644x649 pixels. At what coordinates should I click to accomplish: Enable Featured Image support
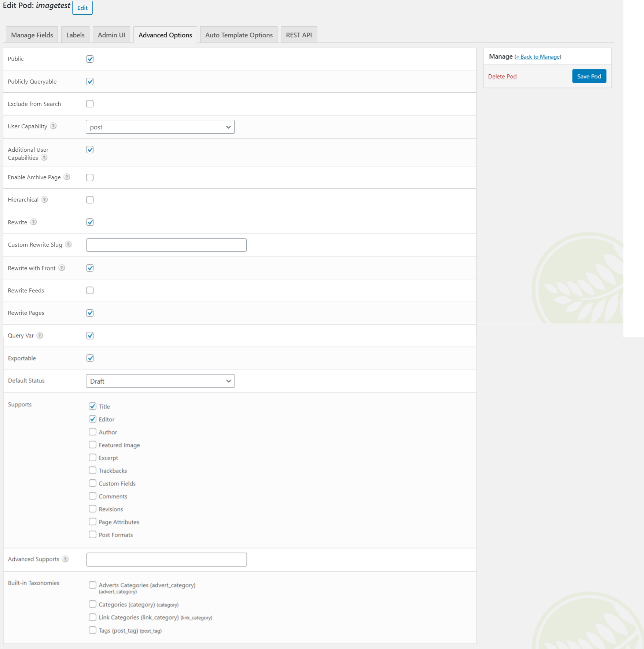92,445
